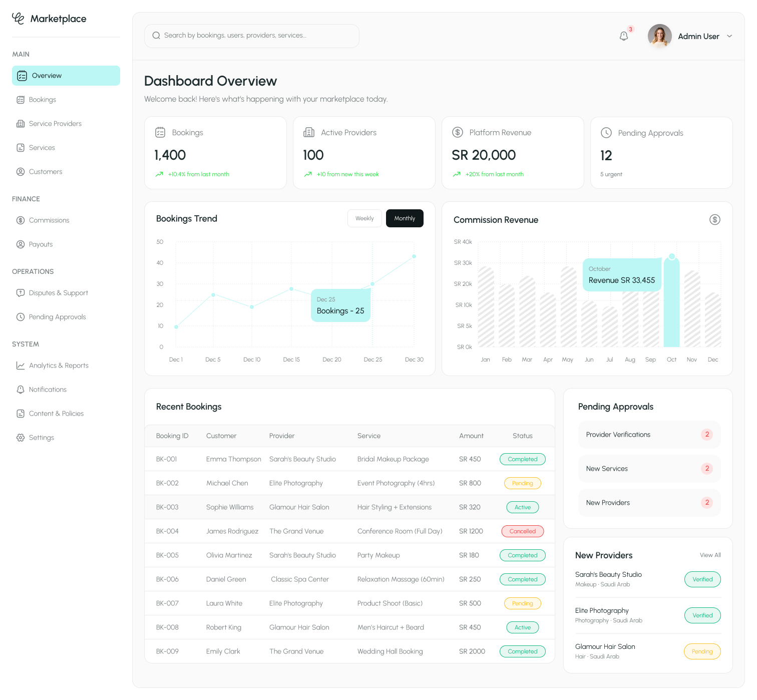Screen dimensions: 757x700
Task: Click the highlighted October revenue bar
Action: [x=671, y=302]
